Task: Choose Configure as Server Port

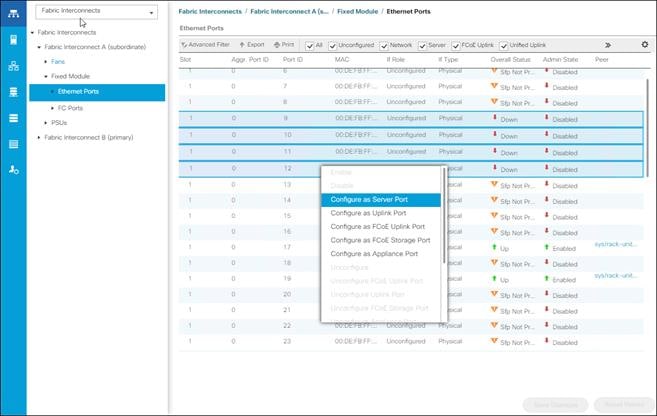Action: pos(381,200)
